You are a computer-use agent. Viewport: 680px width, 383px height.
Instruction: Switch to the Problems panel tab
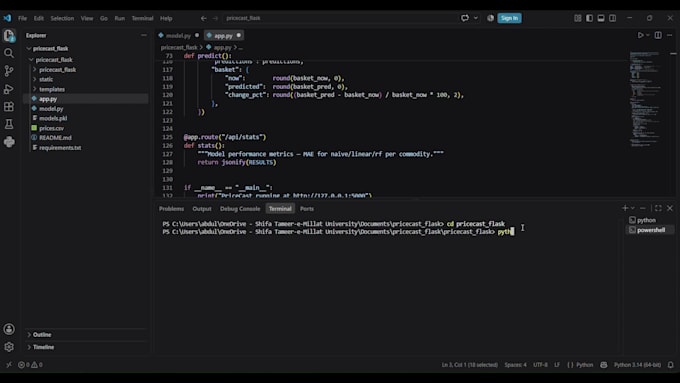point(171,209)
